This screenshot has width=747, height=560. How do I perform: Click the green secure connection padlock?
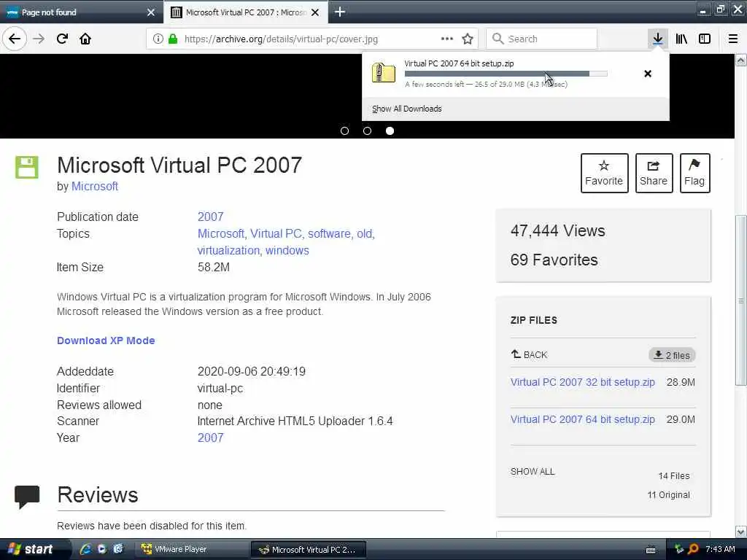click(x=173, y=39)
